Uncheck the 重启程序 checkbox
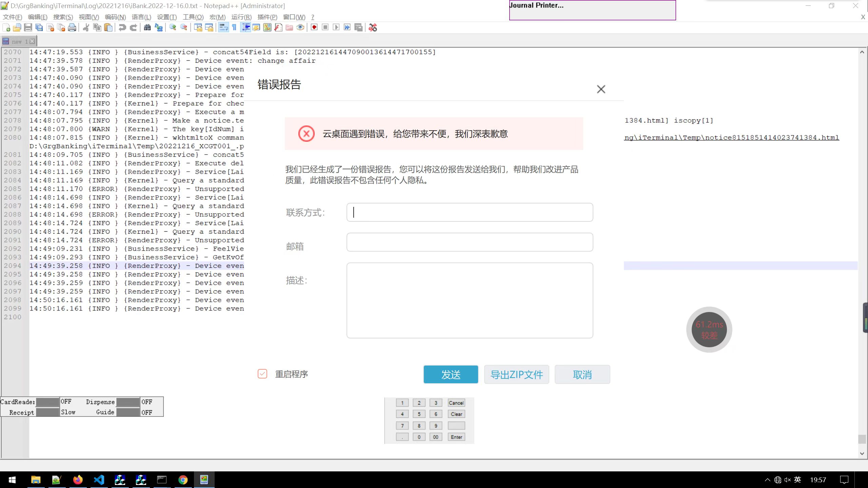The height and width of the screenshot is (488, 868). (x=262, y=374)
